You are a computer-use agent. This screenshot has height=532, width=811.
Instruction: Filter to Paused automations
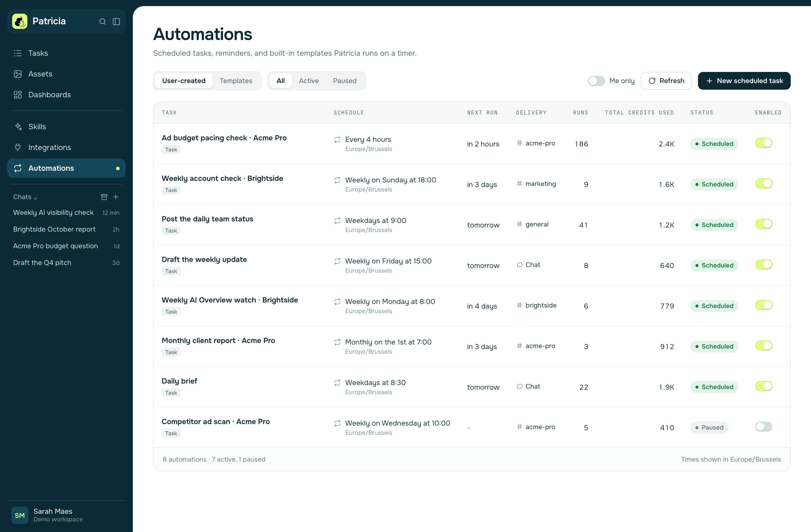(344, 81)
